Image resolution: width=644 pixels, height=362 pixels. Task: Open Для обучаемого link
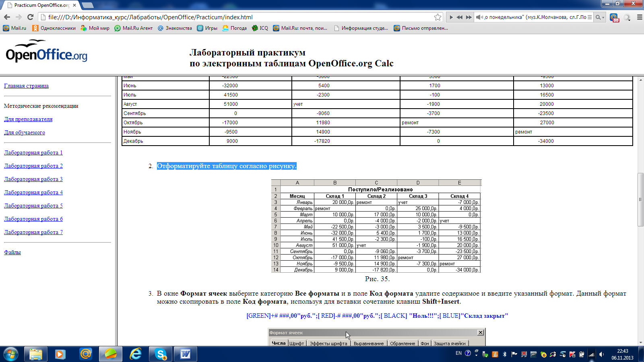tap(25, 132)
